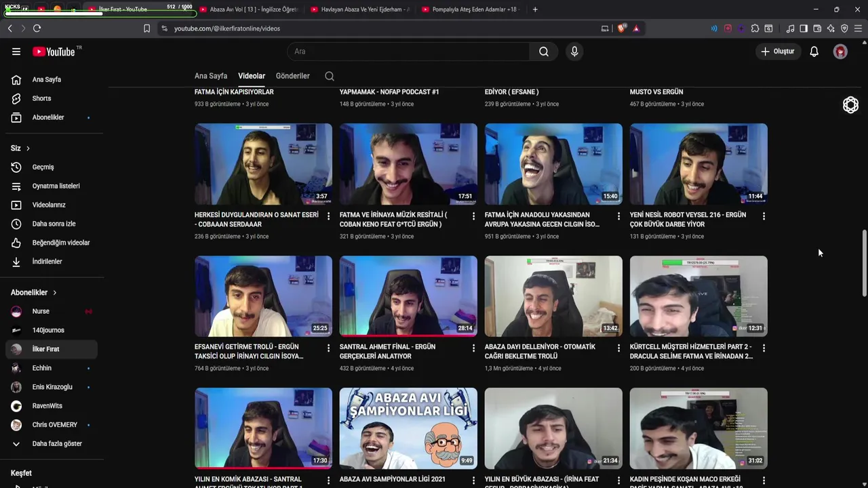868x488 pixels.
Task: Switch to Havlayan Abaza Ve Yeni Ejderham tab
Action: (x=361, y=9)
